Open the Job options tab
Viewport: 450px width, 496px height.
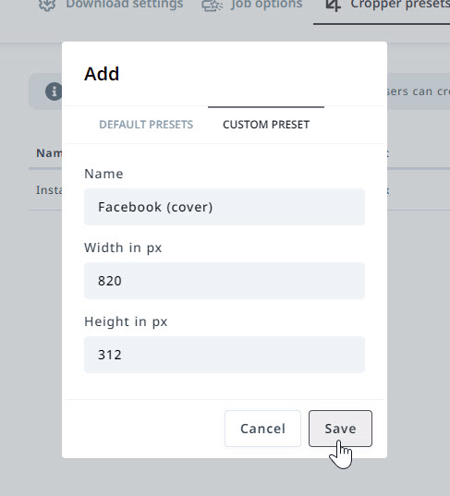252,5
